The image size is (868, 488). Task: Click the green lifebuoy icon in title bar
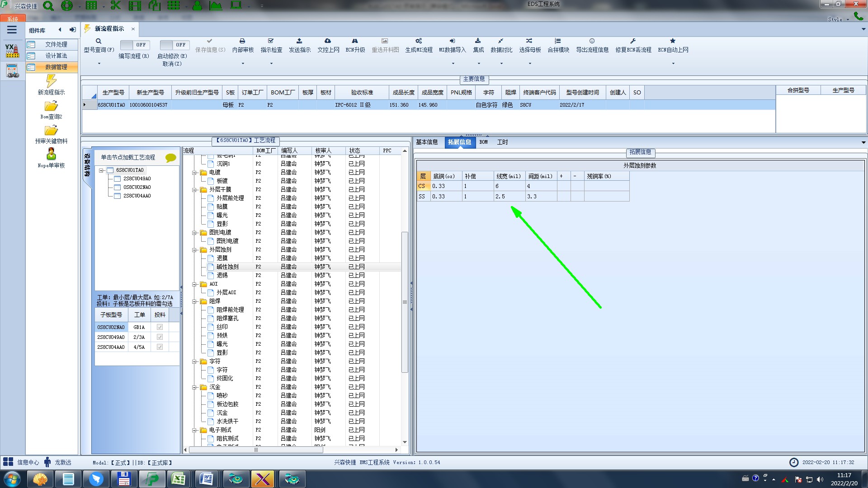point(67,6)
